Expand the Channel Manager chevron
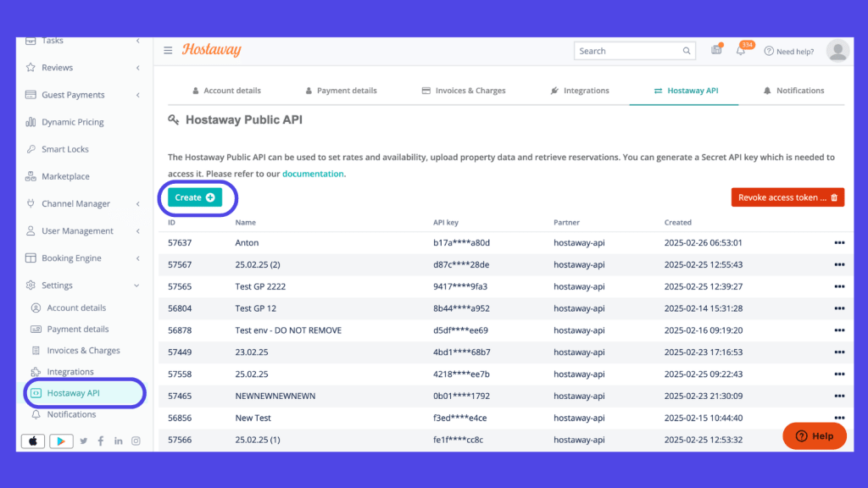868x488 pixels. tap(138, 203)
